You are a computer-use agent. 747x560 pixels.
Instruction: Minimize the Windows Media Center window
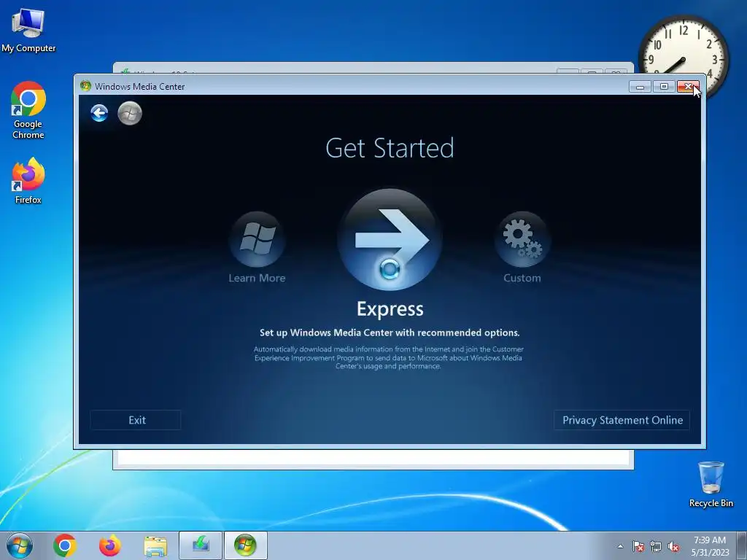[640, 86]
